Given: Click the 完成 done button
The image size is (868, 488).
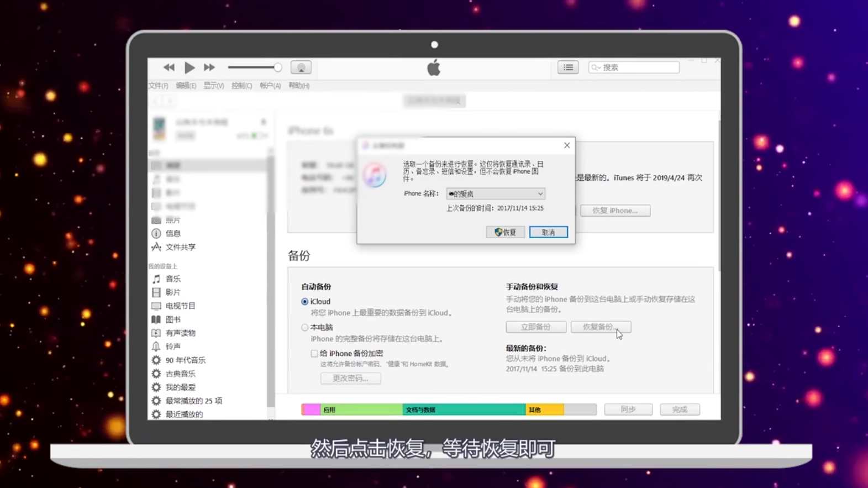Looking at the screenshot, I should click(680, 410).
